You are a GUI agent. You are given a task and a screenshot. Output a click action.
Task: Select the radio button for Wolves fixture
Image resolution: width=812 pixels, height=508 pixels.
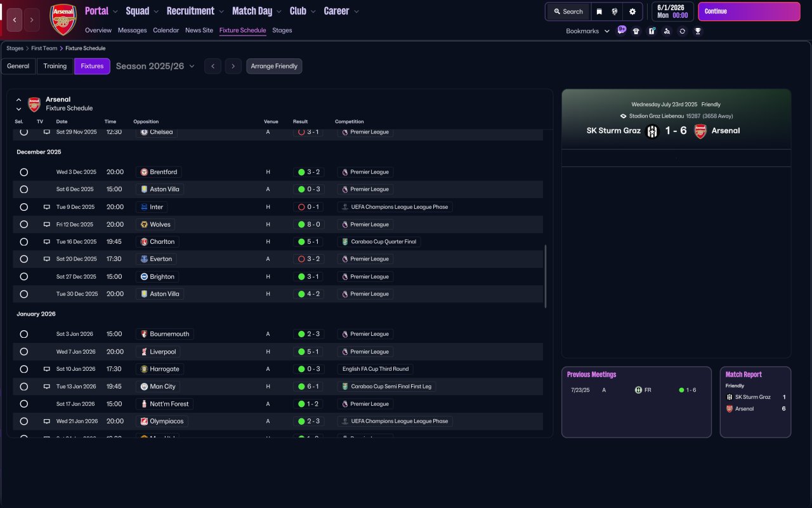23,224
